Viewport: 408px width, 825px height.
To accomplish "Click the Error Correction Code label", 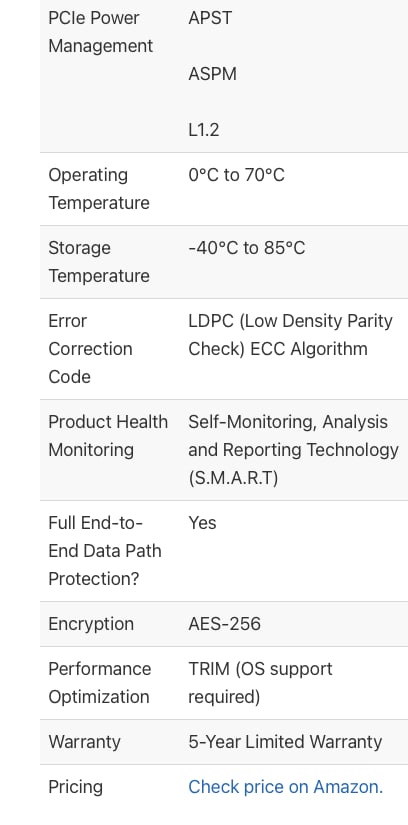I will tap(90, 349).
